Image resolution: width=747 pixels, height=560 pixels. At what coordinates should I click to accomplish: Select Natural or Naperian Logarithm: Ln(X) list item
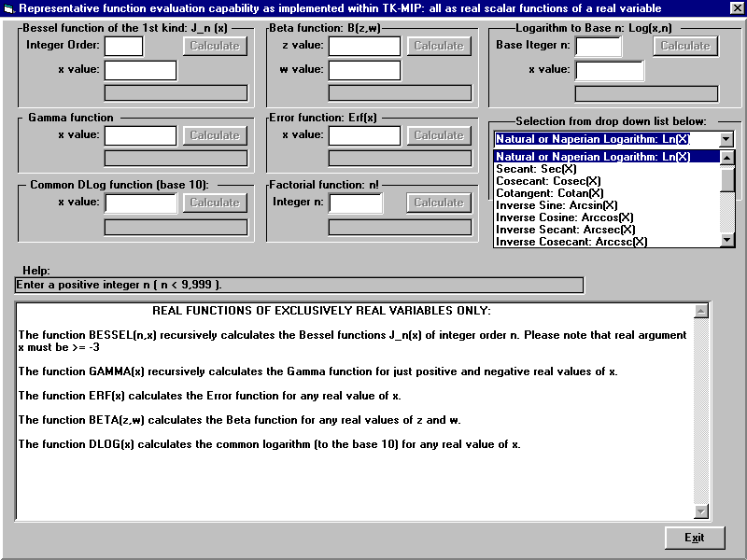click(607, 157)
